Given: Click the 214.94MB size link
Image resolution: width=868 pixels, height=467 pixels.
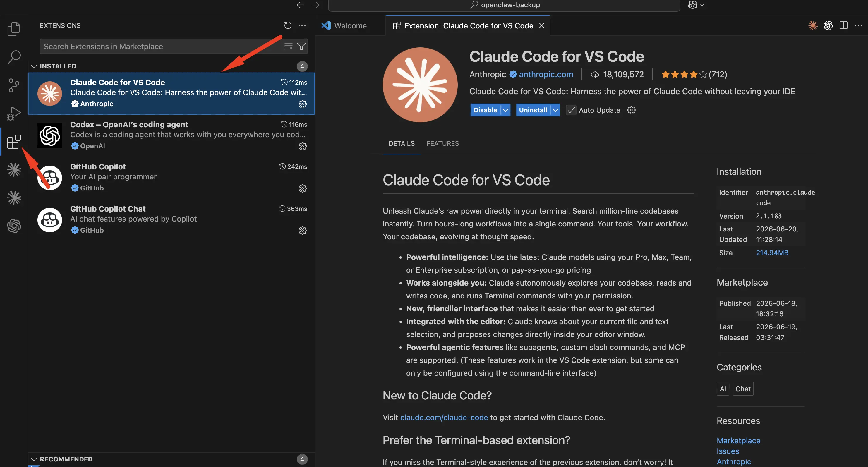Looking at the screenshot, I should coord(772,253).
